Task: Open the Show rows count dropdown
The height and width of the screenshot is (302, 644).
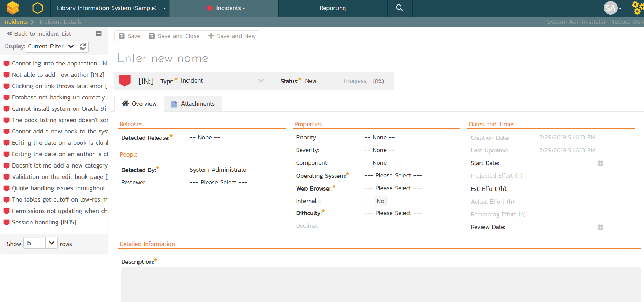Action: coord(52,243)
